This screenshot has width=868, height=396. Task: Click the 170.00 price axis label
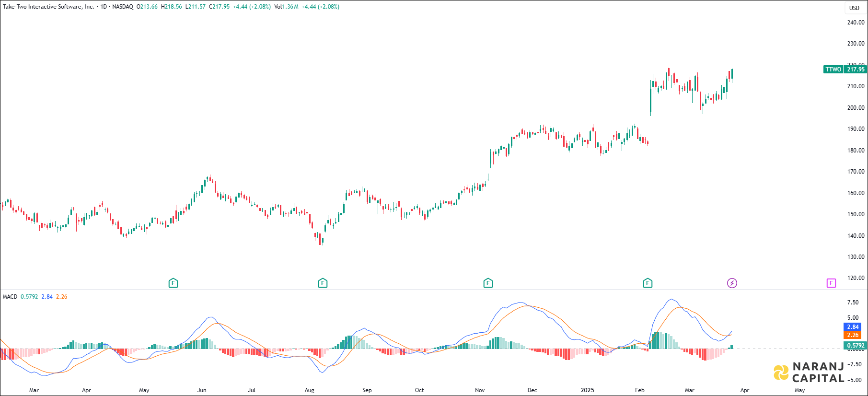pos(856,172)
